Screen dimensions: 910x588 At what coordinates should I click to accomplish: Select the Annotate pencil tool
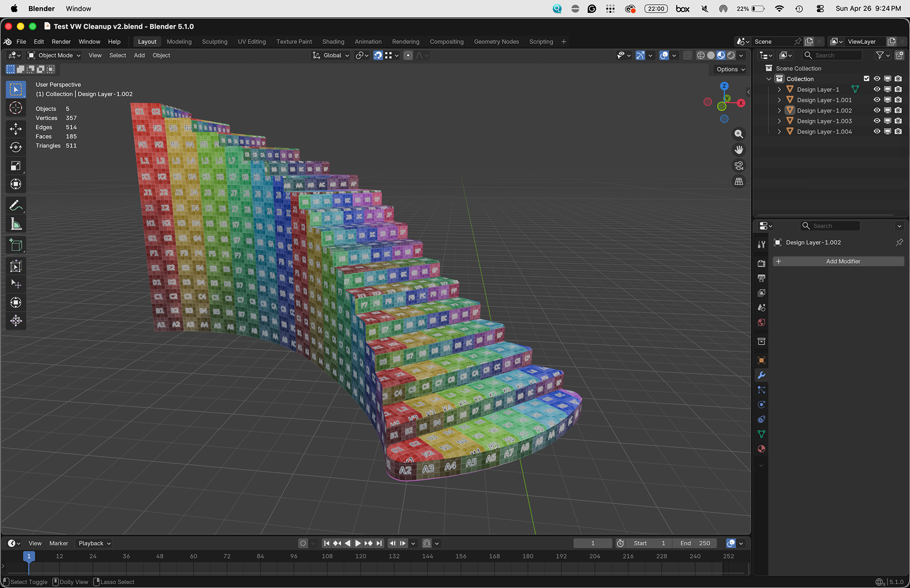[16, 206]
